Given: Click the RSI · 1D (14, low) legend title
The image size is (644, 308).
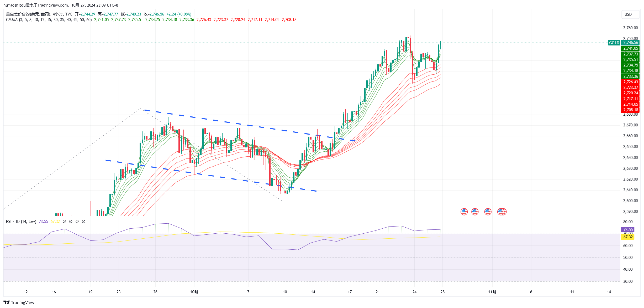Looking at the screenshot, I should [21, 222].
